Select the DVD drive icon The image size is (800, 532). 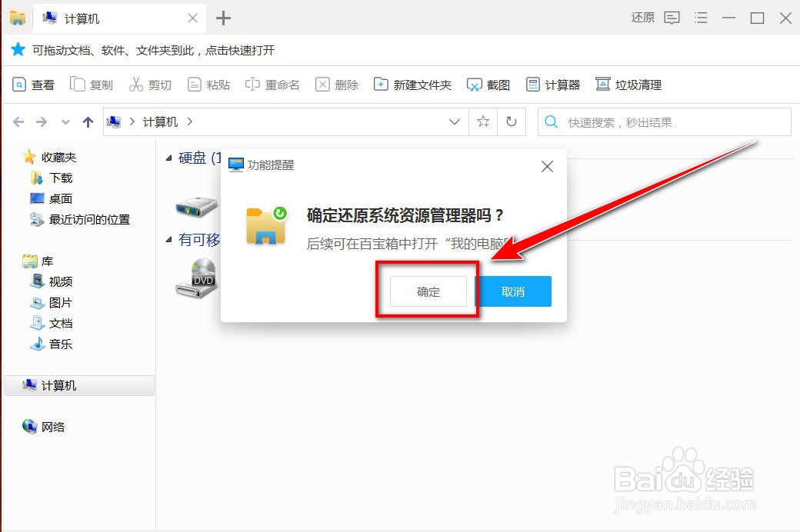(197, 278)
